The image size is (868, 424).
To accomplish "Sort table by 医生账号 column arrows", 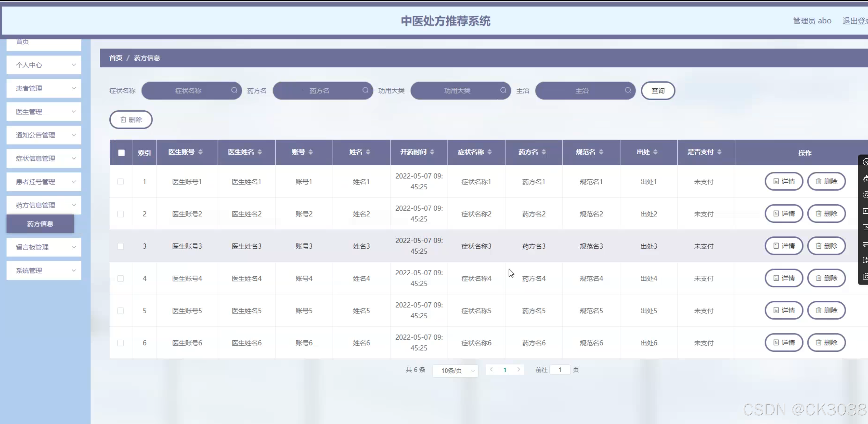I will (200, 152).
